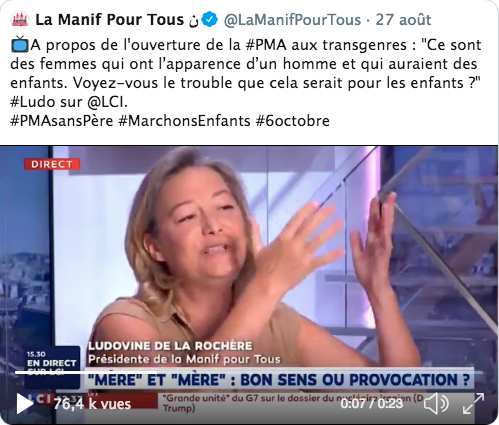The image size is (499, 425).
Task: Click the 0:07 / 0:23 time display
Action: pyautogui.click(x=372, y=404)
